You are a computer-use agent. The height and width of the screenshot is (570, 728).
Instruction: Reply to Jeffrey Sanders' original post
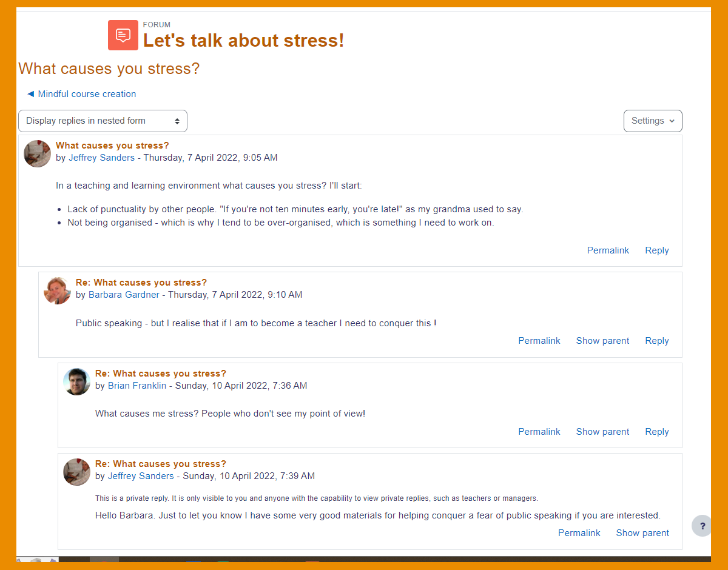(656, 250)
